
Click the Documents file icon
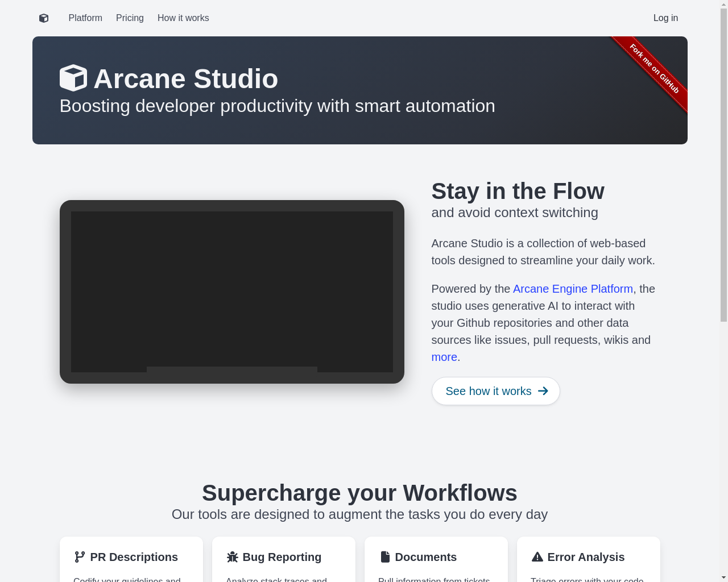pos(385,557)
